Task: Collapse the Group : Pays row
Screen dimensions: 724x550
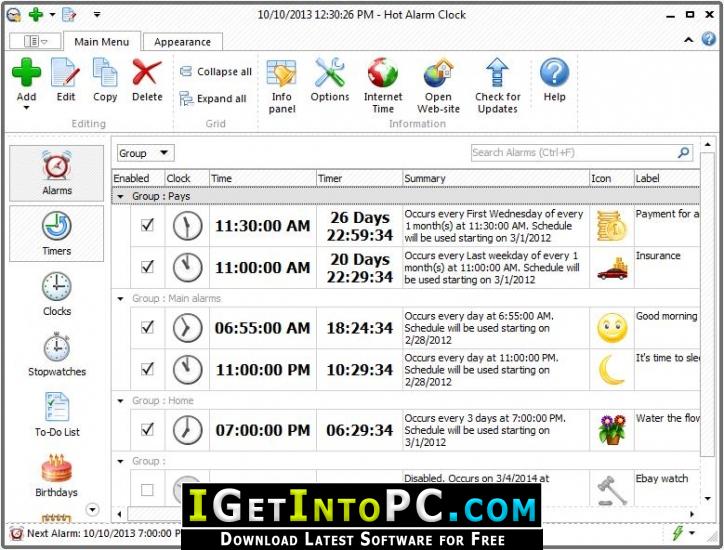Action: 121,197
